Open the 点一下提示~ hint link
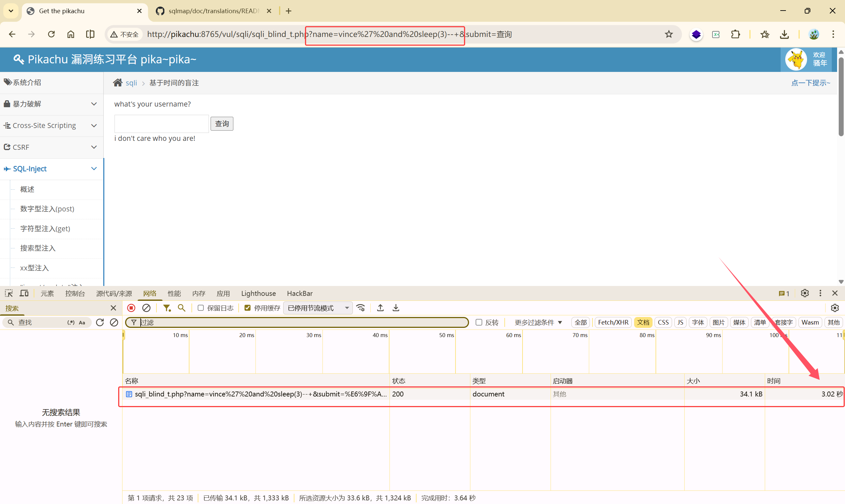Screen dimensions: 845x504 pyautogui.click(x=810, y=83)
